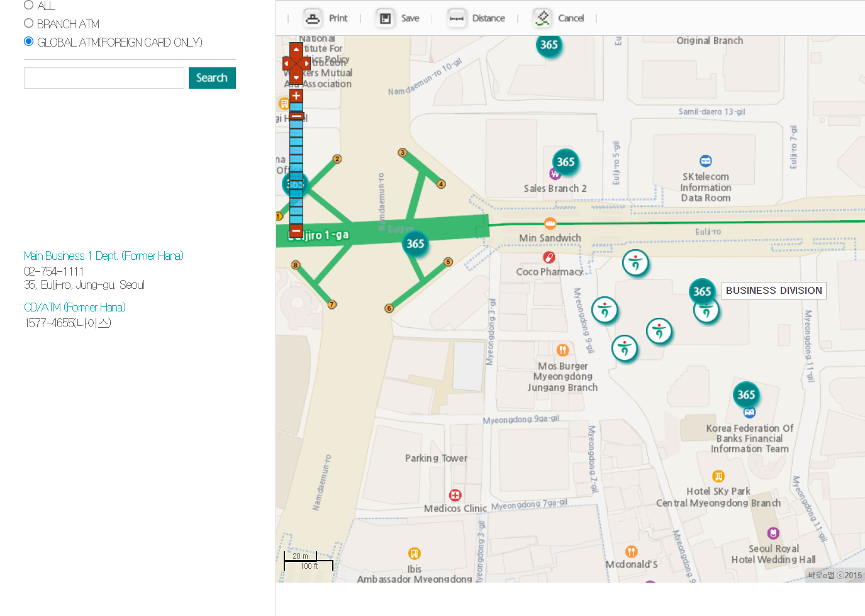865x616 pixels.
Task: Click the Medicos Clinic red cross icon
Action: (x=455, y=495)
